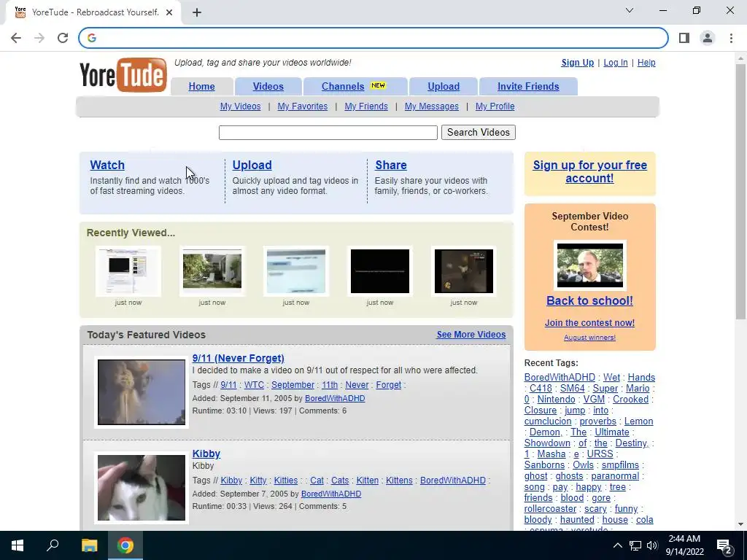Click the YoreTude logo
This screenshot has height=560, width=747.
coord(123,75)
